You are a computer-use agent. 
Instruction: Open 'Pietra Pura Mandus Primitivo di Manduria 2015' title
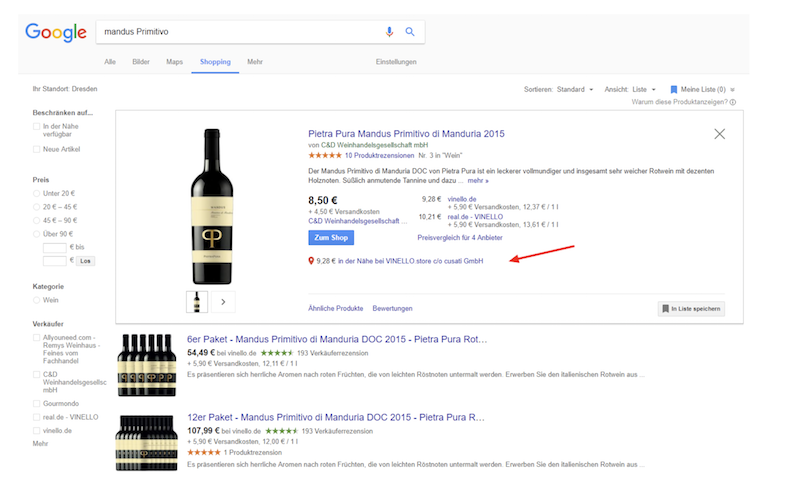(406, 134)
